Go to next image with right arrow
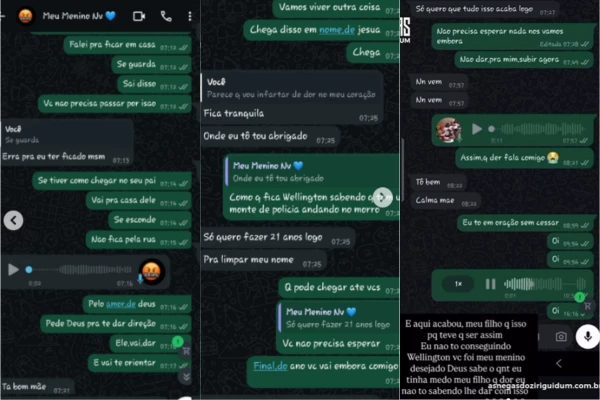The image size is (600, 400). 383,197
